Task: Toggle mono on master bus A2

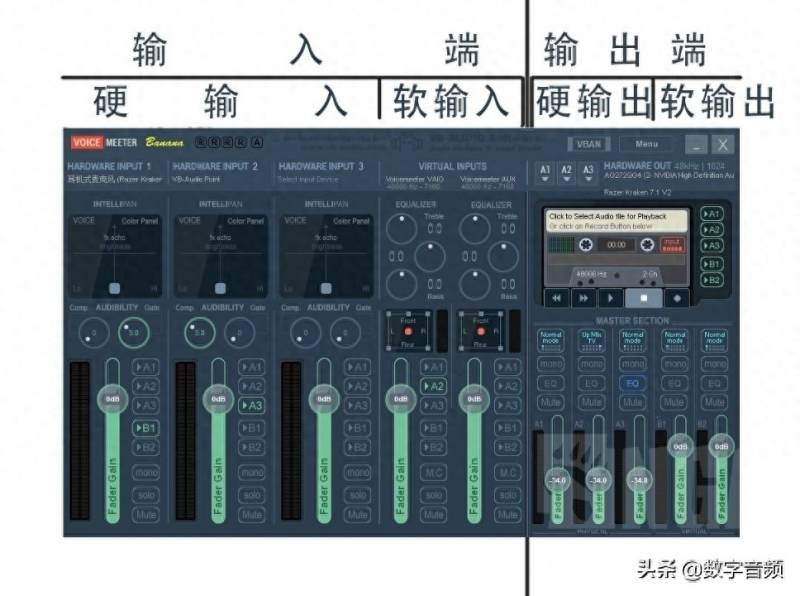Action: pos(591,364)
